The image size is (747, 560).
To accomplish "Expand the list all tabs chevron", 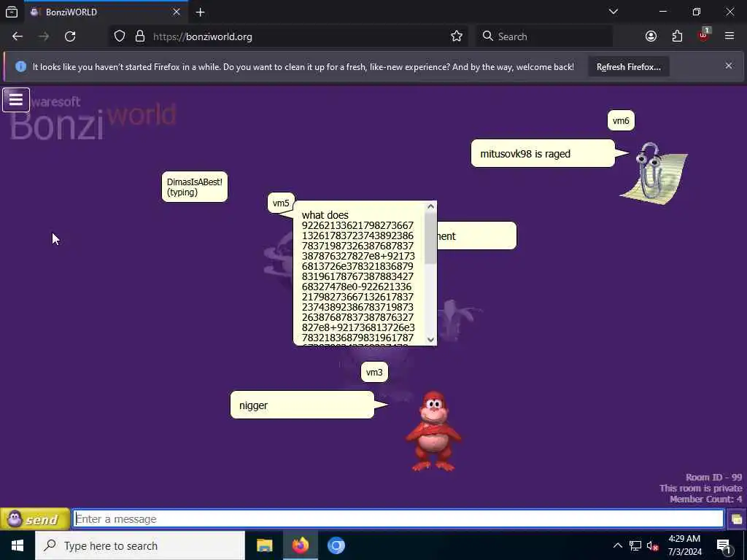I will point(614,12).
